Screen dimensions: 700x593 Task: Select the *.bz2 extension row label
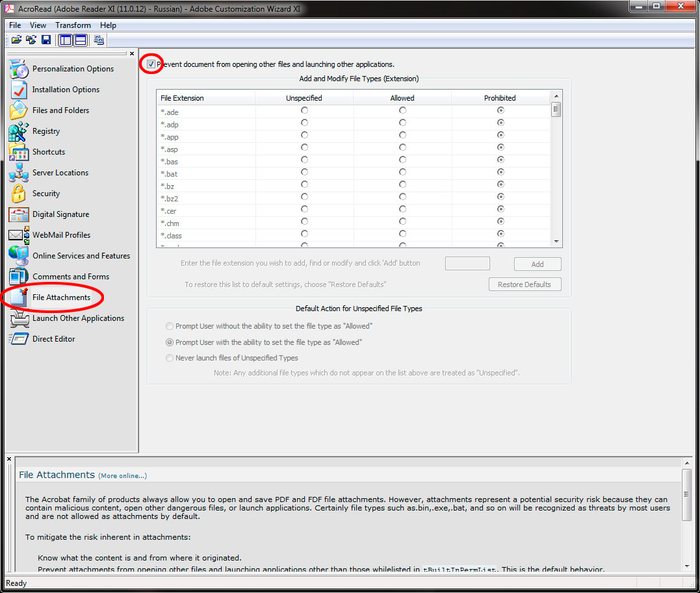click(x=170, y=199)
